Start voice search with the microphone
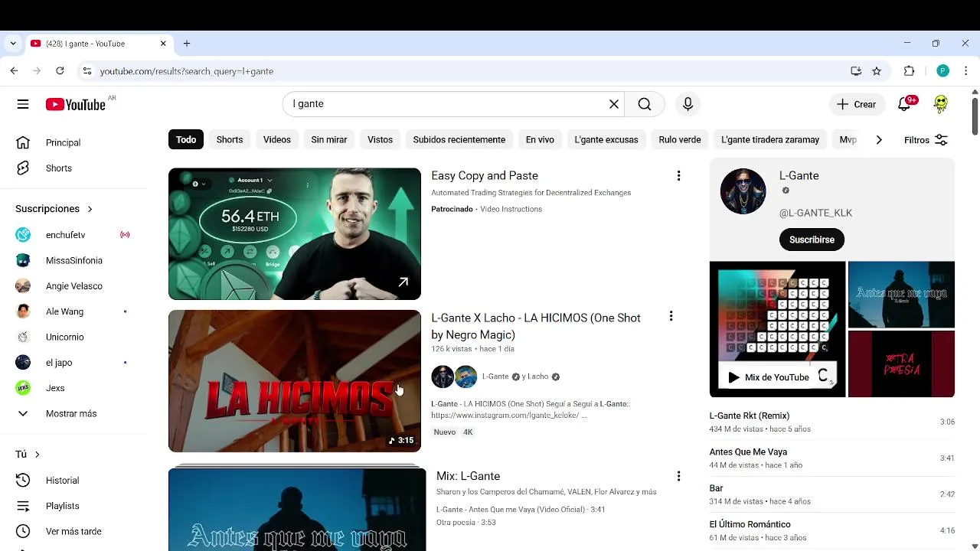 688,104
